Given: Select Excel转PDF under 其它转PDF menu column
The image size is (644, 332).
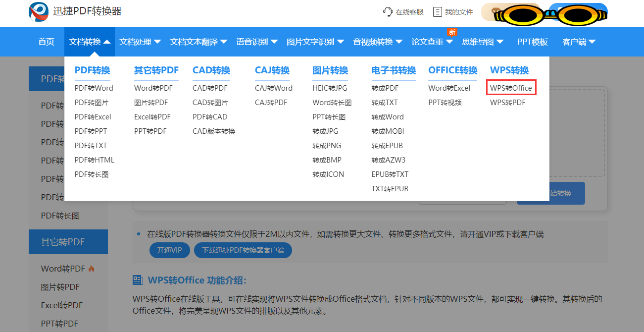Looking at the screenshot, I should pyautogui.click(x=152, y=117).
